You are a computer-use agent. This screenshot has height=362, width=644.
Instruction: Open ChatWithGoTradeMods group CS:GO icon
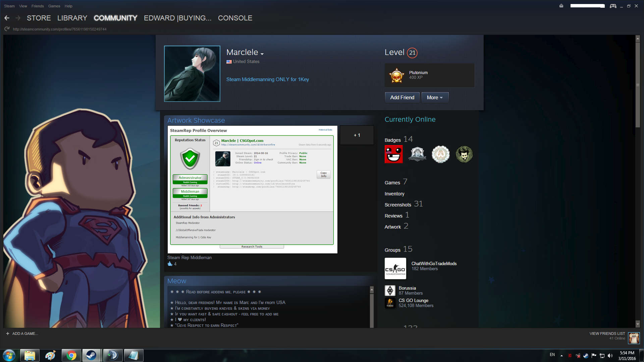coord(395,268)
